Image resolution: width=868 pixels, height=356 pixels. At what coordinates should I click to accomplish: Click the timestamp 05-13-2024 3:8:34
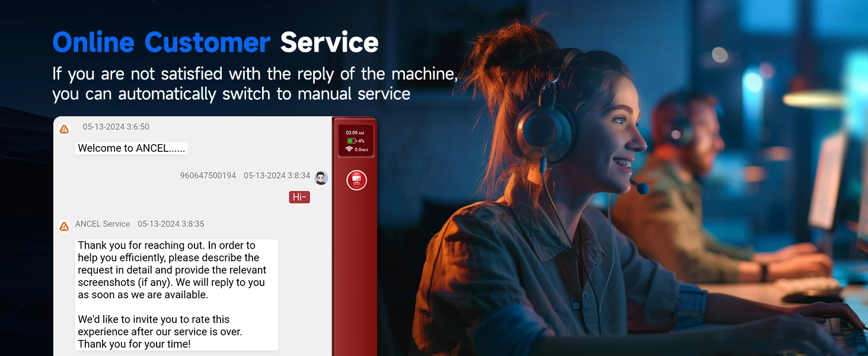coord(277,176)
